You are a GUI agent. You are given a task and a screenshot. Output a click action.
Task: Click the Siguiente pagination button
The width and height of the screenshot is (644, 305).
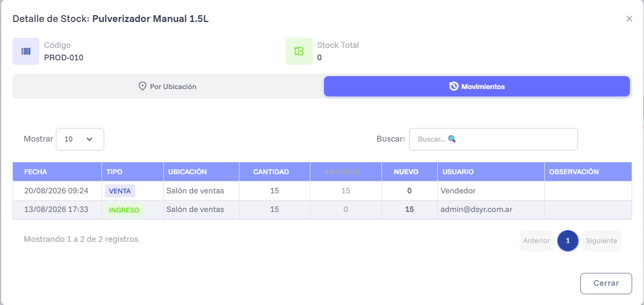coord(601,241)
